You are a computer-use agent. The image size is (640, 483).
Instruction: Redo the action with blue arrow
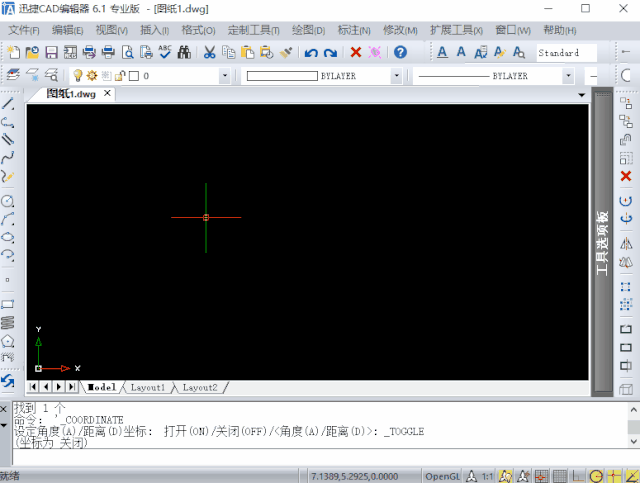pos(330,53)
